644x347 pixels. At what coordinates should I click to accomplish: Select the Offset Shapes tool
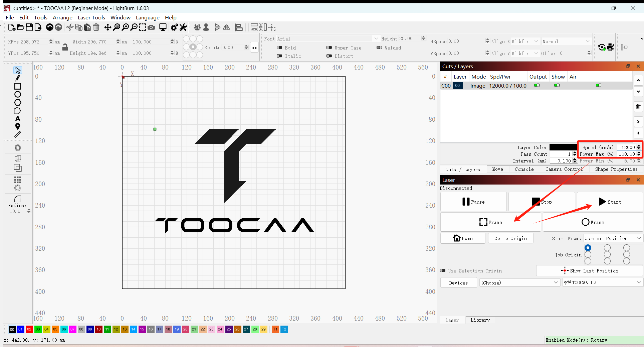coord(18,148)
